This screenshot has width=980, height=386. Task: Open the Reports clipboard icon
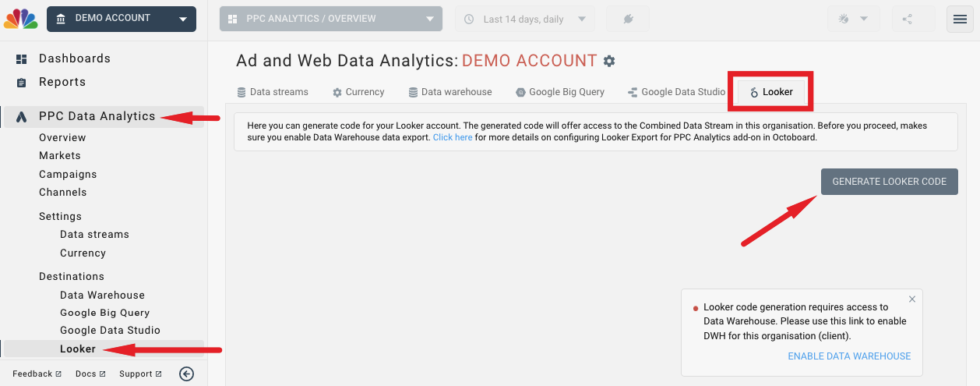(x=22, y=82)
